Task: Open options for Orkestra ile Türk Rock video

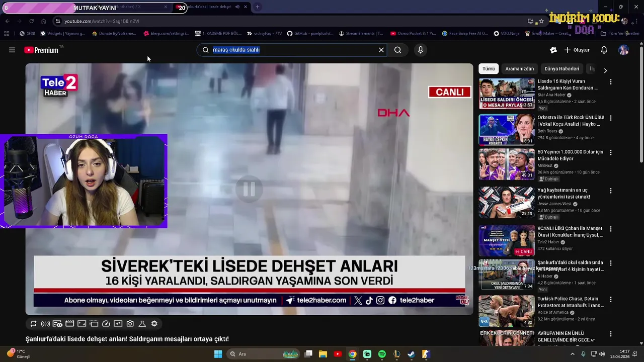Action: (611, 118)
